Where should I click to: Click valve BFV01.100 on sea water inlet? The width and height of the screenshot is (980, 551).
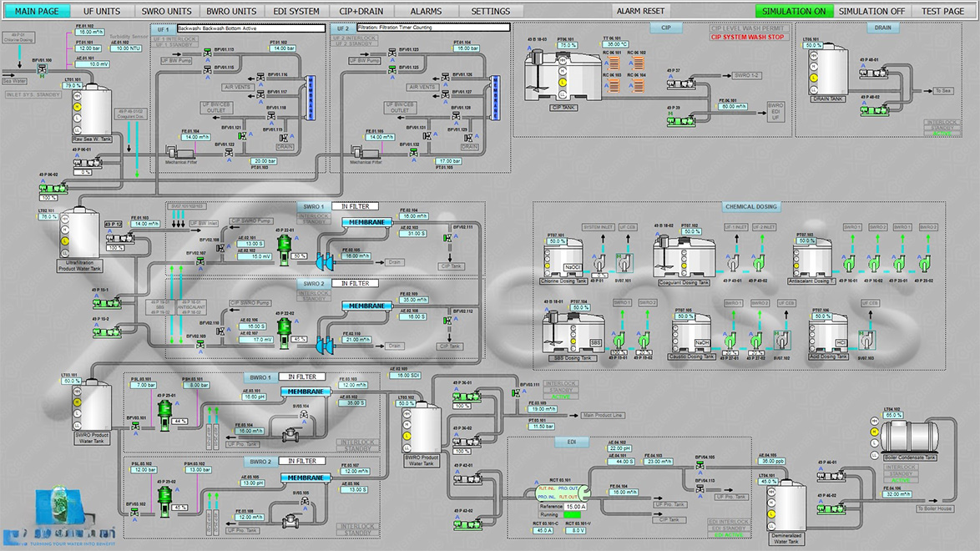[42, 69]
